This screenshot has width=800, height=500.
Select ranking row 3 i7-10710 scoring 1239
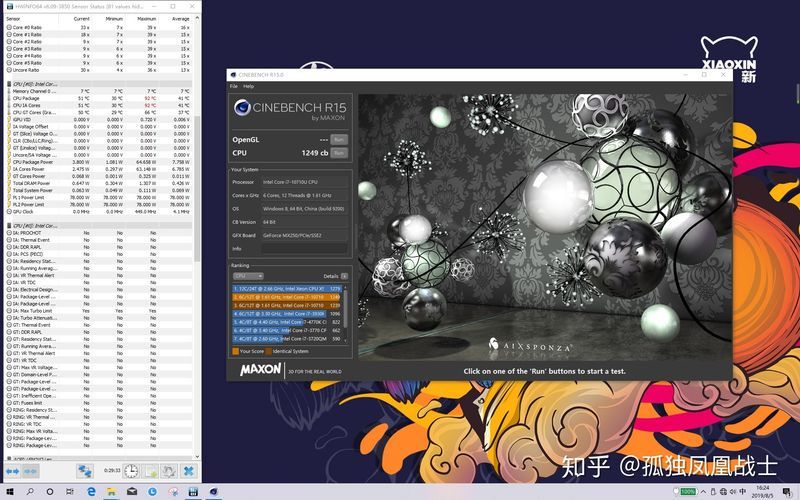(287, 305)
